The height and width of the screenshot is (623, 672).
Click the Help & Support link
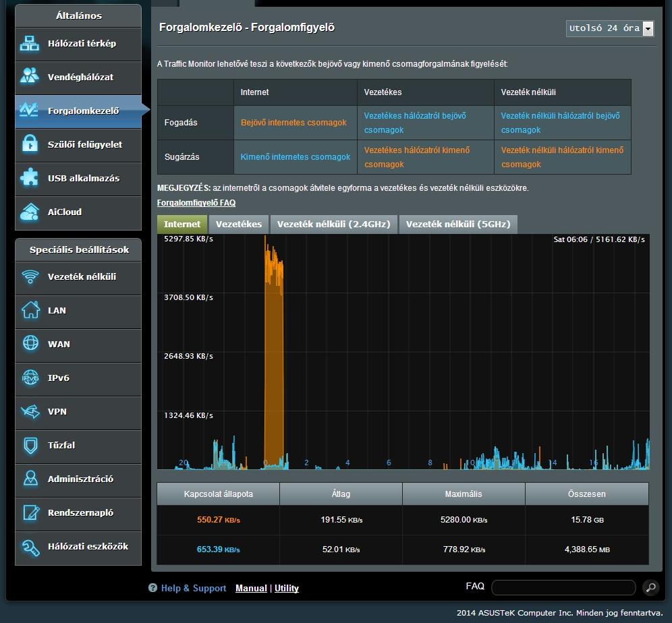pos(193,588)
